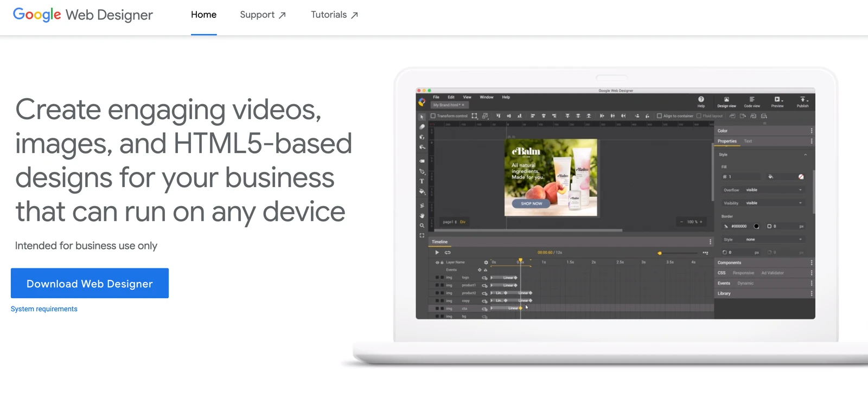Open the timeline Layer Name settings gear
The height and width of the screenshot is (397, 868).
tap(486, 262)
